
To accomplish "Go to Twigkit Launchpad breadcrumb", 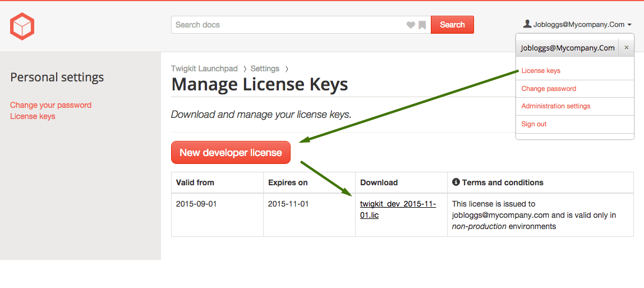I will [x=205, y=68].
